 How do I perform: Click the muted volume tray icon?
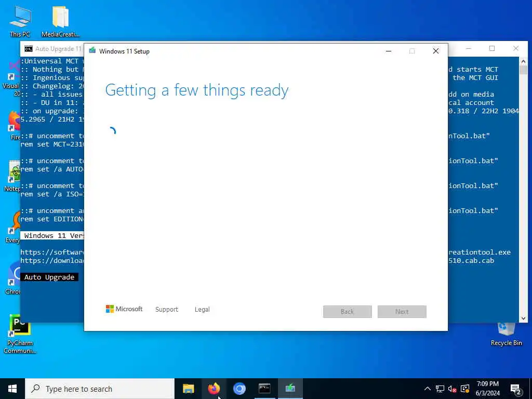(x=453, y=389)
